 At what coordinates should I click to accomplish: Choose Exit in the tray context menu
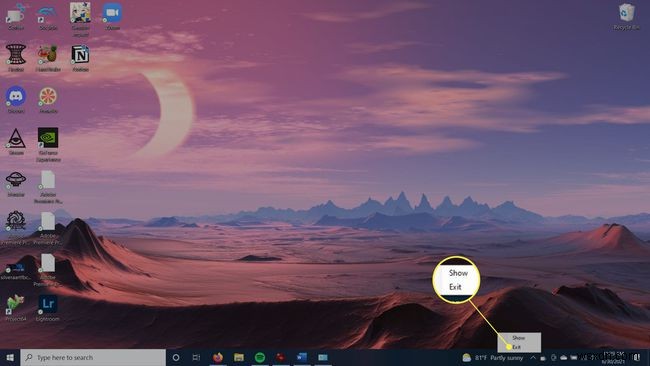(519, 347)
